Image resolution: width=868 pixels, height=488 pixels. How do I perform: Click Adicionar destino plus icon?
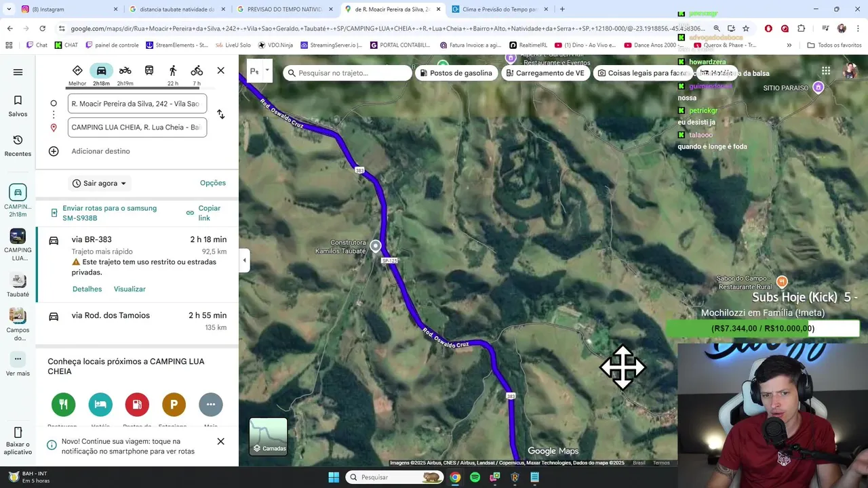(54, 151)
